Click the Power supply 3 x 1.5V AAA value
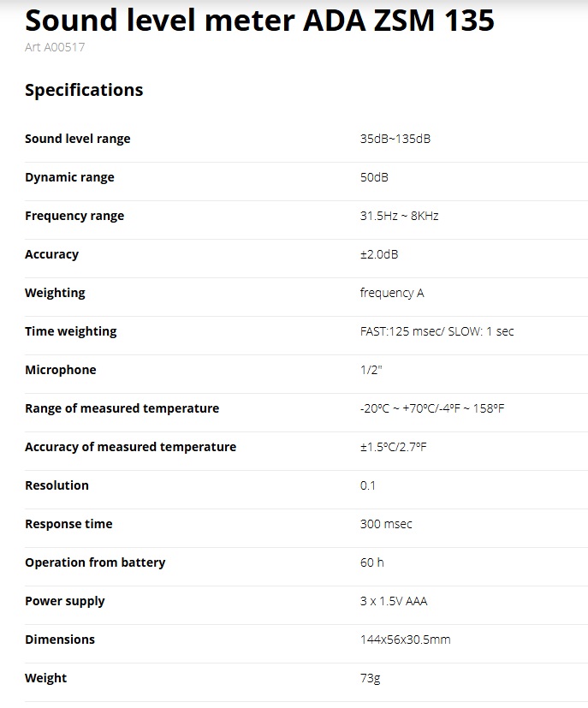Image resolution: width=588 pixels, height=708 pixels. tap(394, 601)
